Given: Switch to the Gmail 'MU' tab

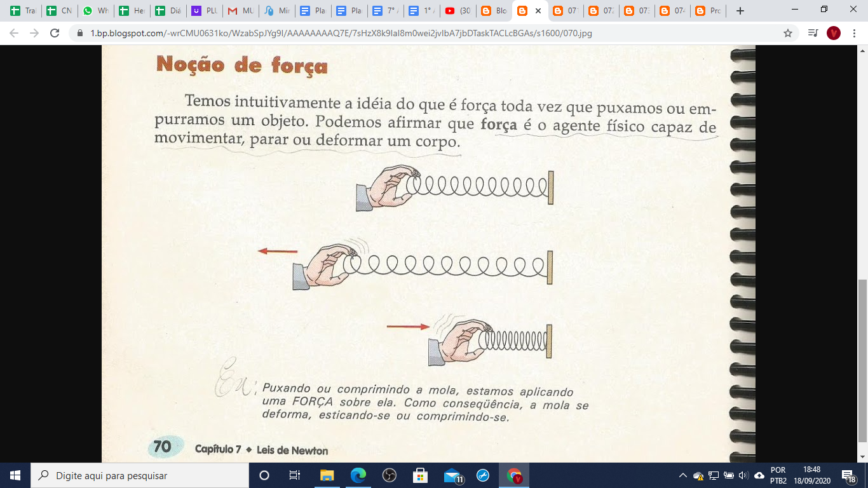Looking at the screenshot, I should coord(240,11).
